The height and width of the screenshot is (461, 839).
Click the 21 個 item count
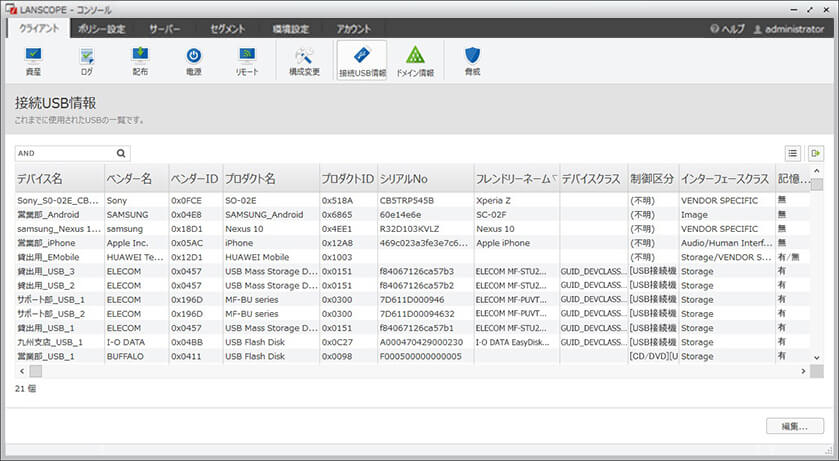point(25,389)
